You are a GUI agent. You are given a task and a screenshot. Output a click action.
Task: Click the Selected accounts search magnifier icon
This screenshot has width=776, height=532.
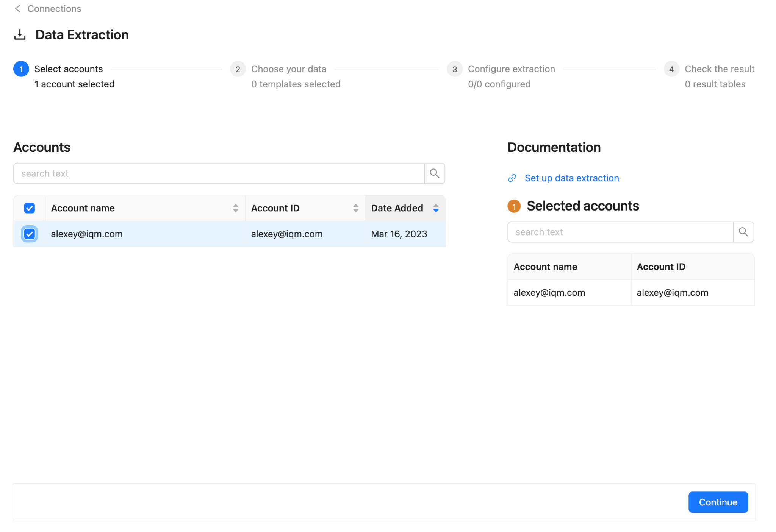[743, 232]
